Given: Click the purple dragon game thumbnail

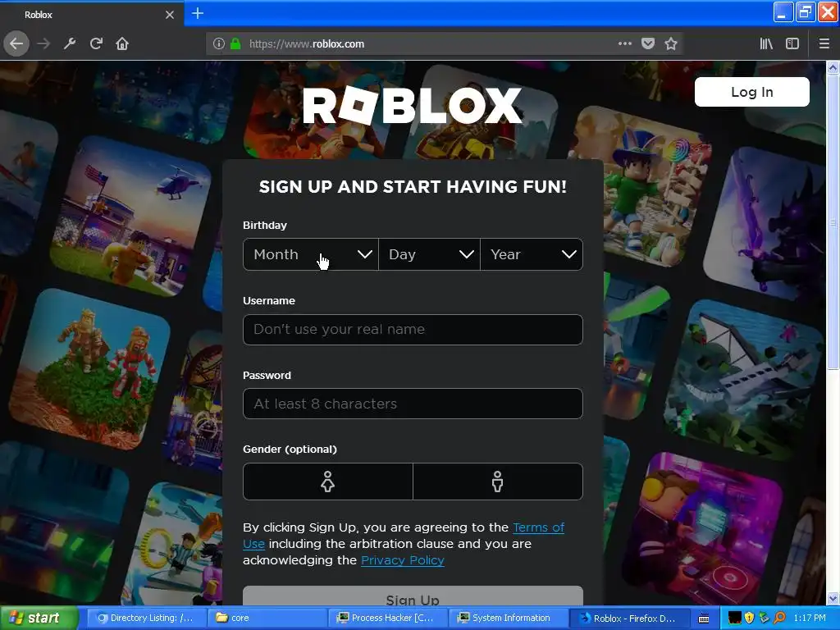Looking at the screenshot, I should (x=765, y=224).
